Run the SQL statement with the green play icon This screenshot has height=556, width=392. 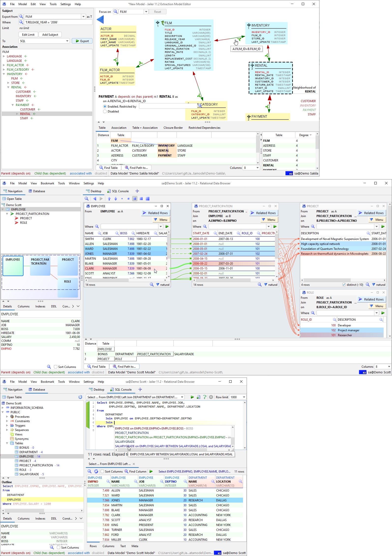coord(192,397)
